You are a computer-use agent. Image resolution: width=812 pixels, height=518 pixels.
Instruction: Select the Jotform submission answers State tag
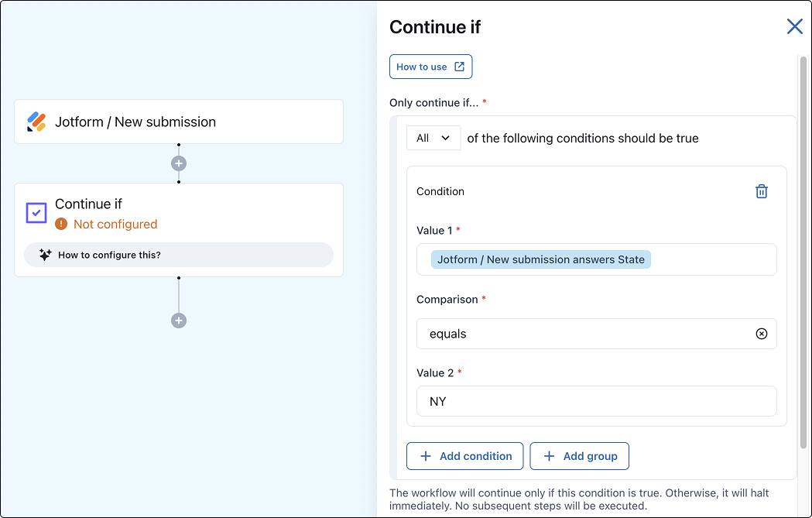click(x=540, y=259)
